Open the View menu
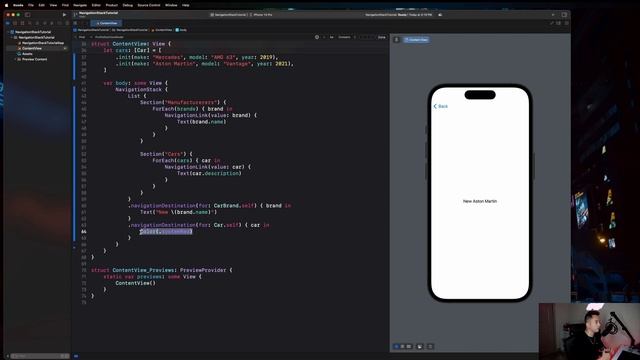The width and height of the screenshot is (640, 360). click(53, 5)
